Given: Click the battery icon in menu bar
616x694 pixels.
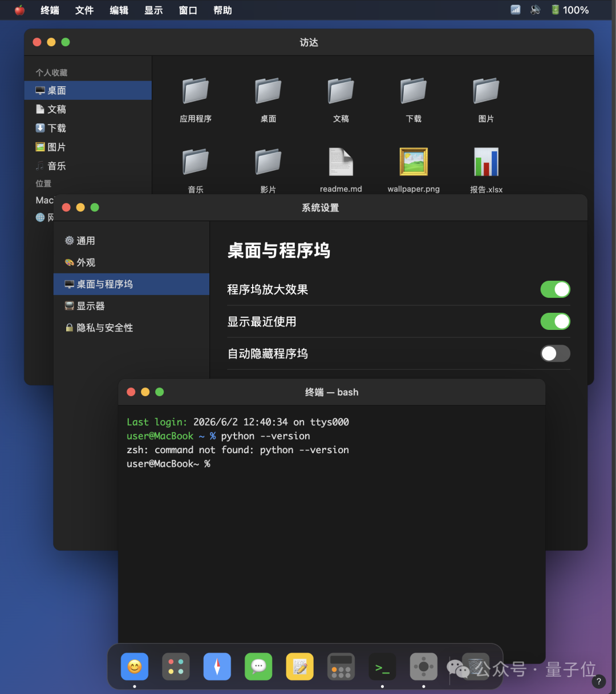Looking at the screenshot, I should coord(555,10).
